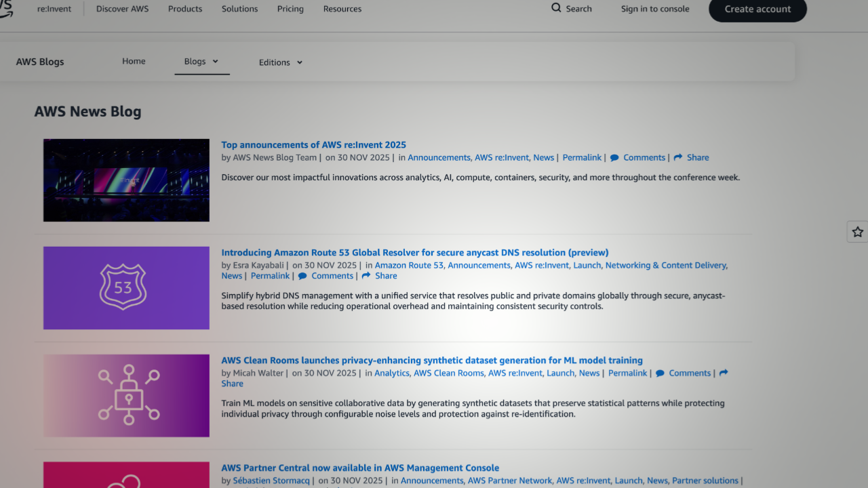This screenshot has width=868, height=488.
Task: Click Comments bubble icon for Clean Rooms post
Action: click(x=660, y=373)
